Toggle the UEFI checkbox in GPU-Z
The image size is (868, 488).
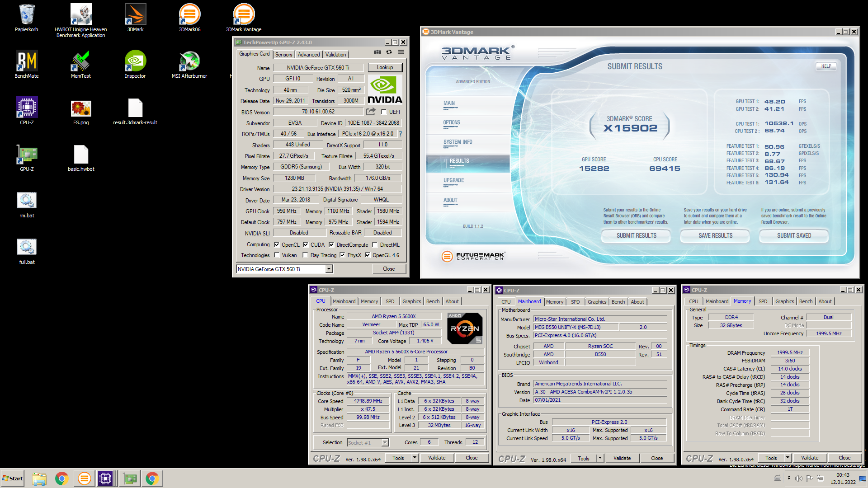coord(384,112)
